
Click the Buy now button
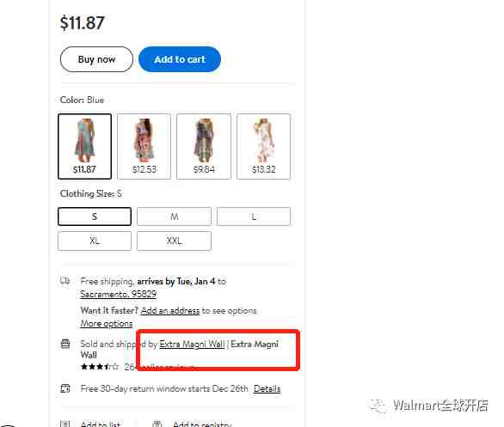[x=96, y=59]
